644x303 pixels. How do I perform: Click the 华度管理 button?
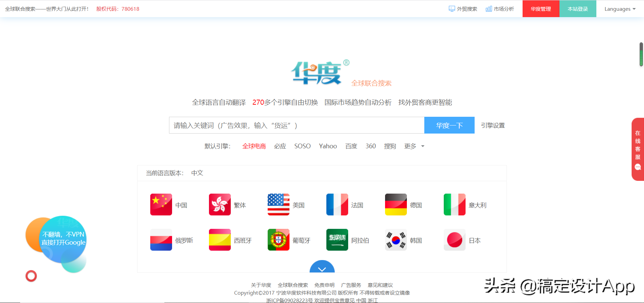click(x=541, y=9)
